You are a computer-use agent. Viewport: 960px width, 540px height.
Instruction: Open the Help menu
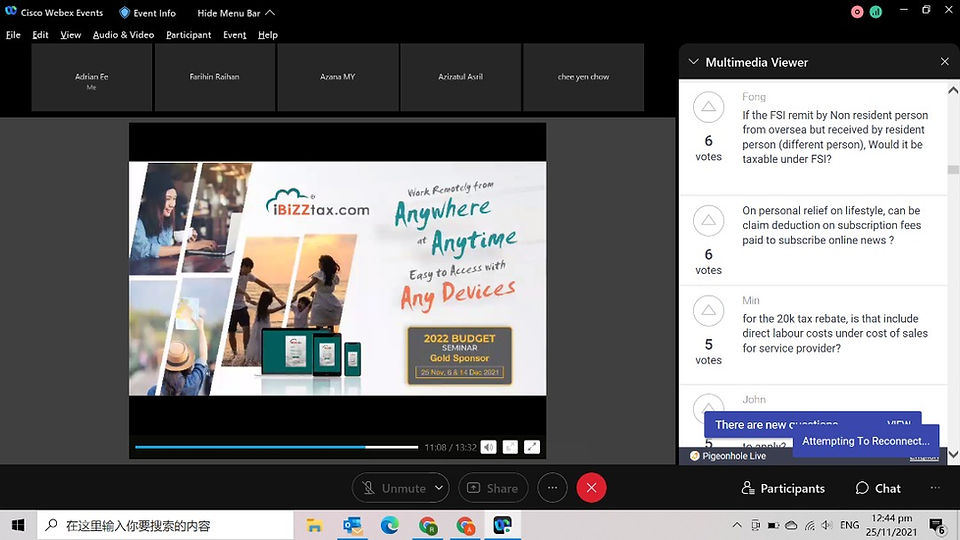268,35
